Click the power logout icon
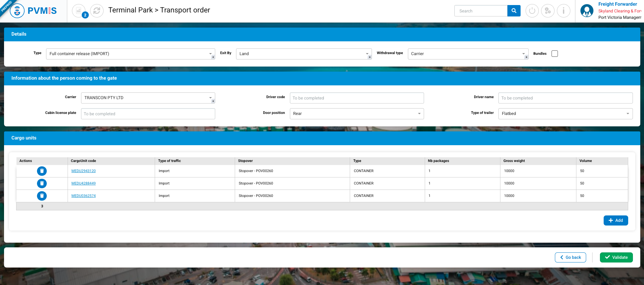 coord(532,11)
